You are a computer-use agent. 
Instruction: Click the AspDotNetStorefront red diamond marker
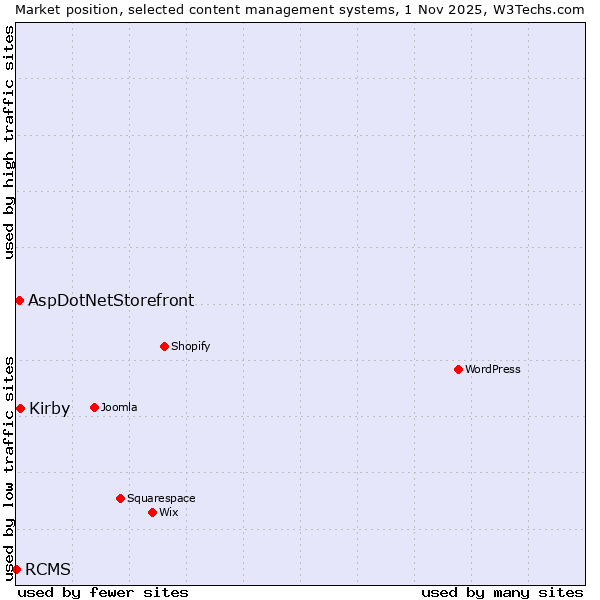coord(19,300)
